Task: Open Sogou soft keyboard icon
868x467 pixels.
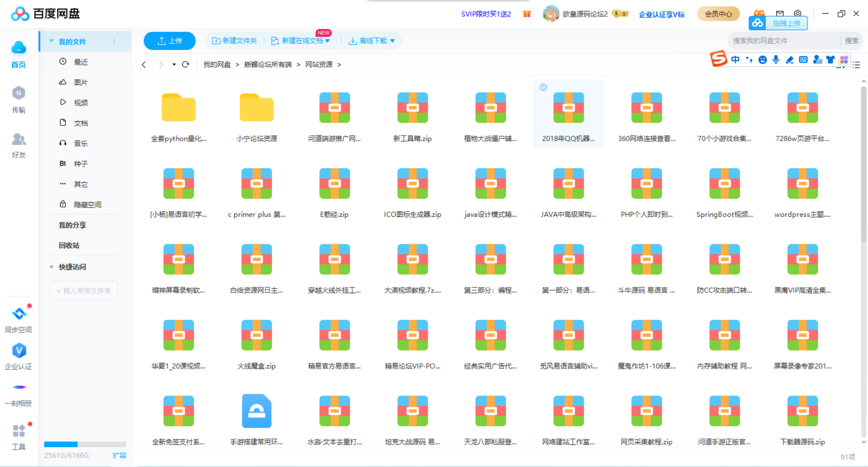Action: pos(803,60)
